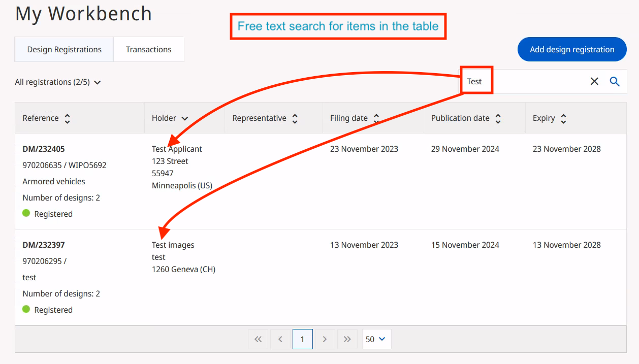This screenshot has height=364, width=639.
Task: Clear the search text with X icon
Action: [594, 82]
